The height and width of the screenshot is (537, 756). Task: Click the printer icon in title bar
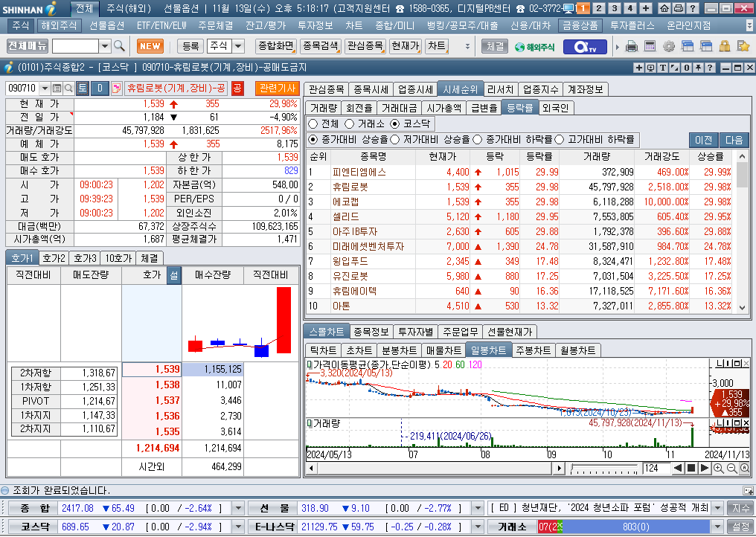tap(679, 8)
